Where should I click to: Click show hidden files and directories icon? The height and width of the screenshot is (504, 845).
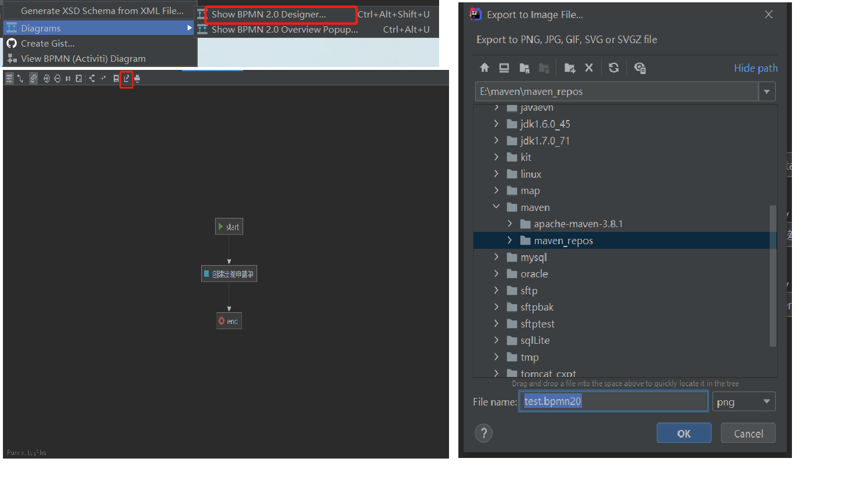click(640, 68)
